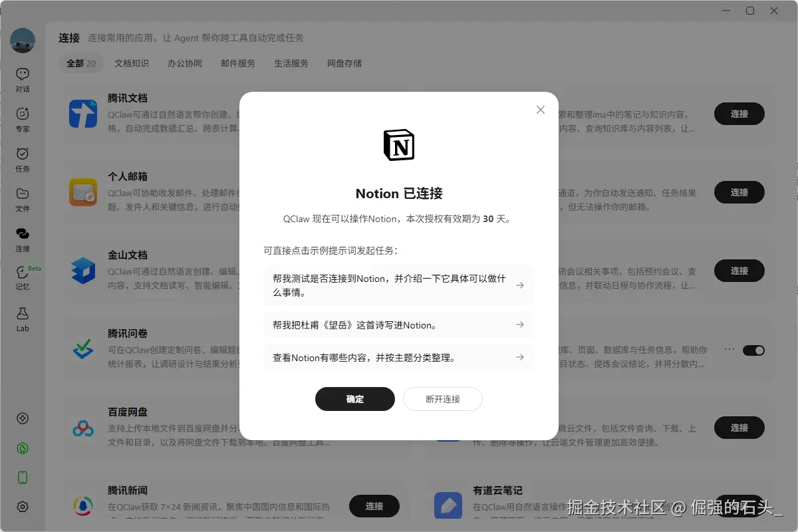Confirm with the 确定 button

tap(355, 399)
